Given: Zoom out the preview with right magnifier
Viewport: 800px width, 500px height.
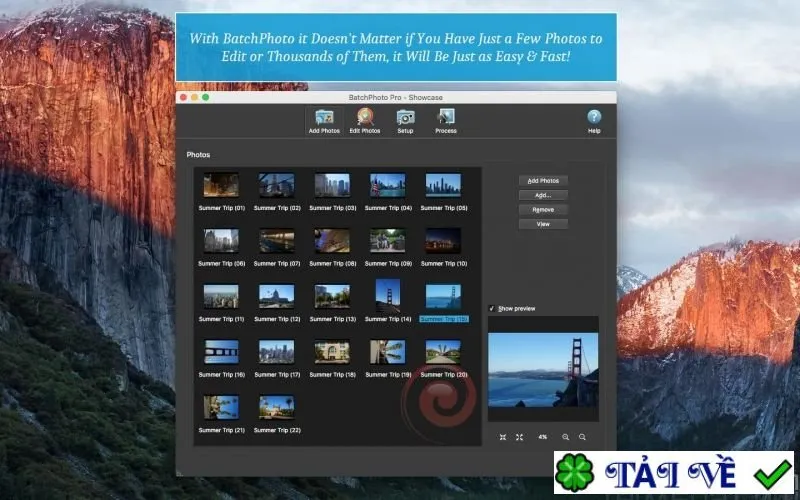Looking at the screenshot, I should tap(582, 437).
